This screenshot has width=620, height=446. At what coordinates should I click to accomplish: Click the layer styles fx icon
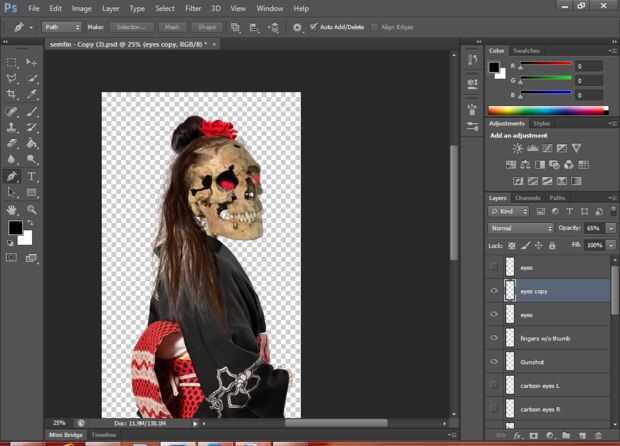517,436
